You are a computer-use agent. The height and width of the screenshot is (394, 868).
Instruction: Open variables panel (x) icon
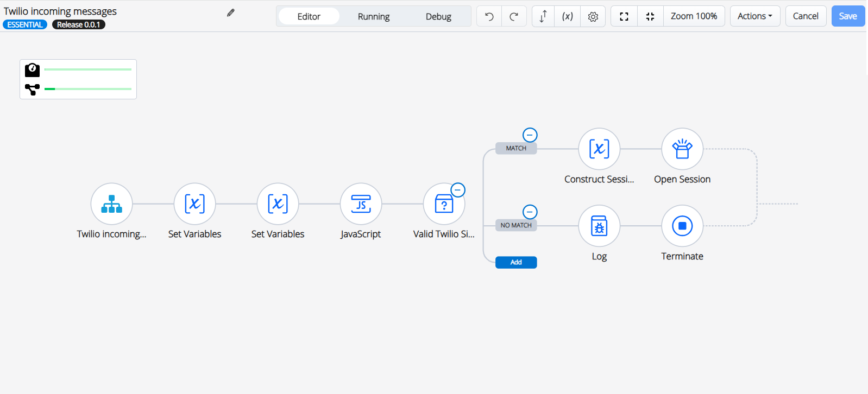[568, 16]
